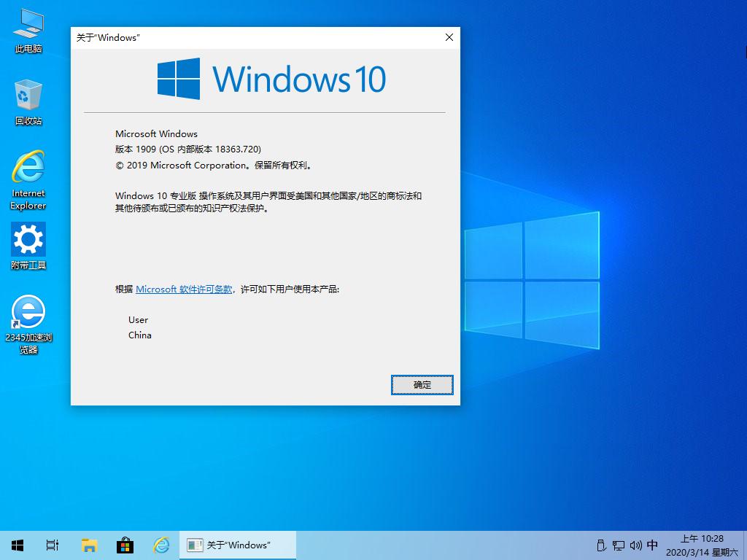747x560 pixels.
Task: Select the 2345加速浏览器 desktop shortcut
Action: 28,324
